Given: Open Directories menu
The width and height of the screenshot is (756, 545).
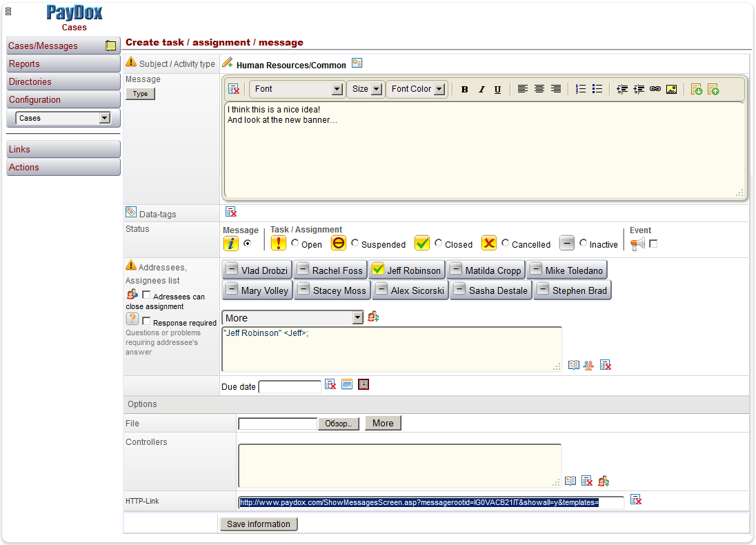Looking at the screenshot, I should (63, 81).
